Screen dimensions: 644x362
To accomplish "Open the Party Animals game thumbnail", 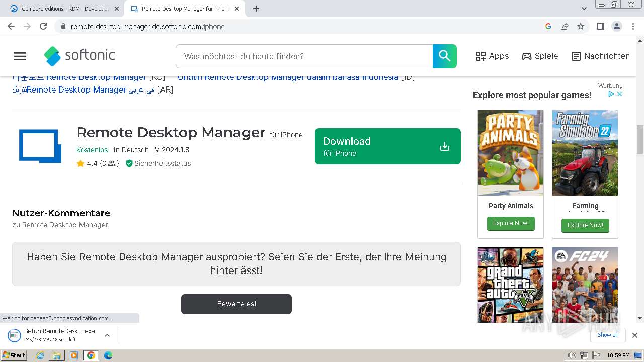I will pos(511,153).
